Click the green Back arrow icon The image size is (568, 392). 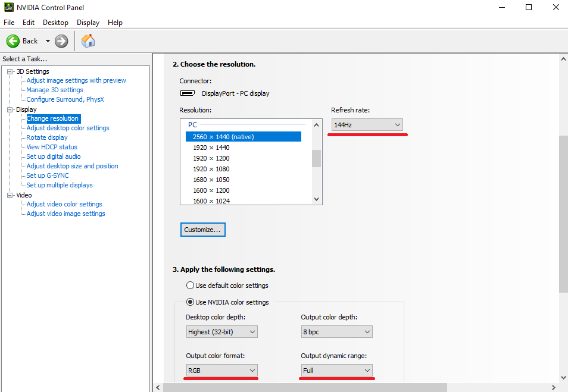[x=13, y=41]
